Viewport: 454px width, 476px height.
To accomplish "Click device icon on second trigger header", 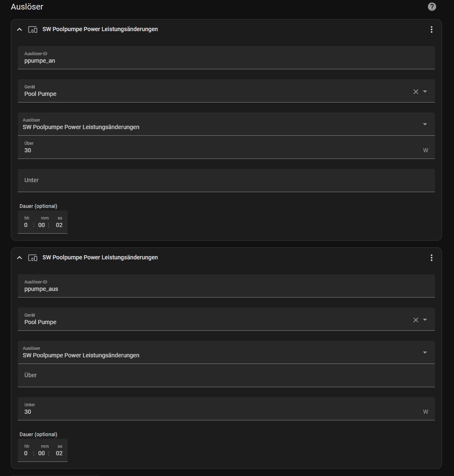I will 33,258.
